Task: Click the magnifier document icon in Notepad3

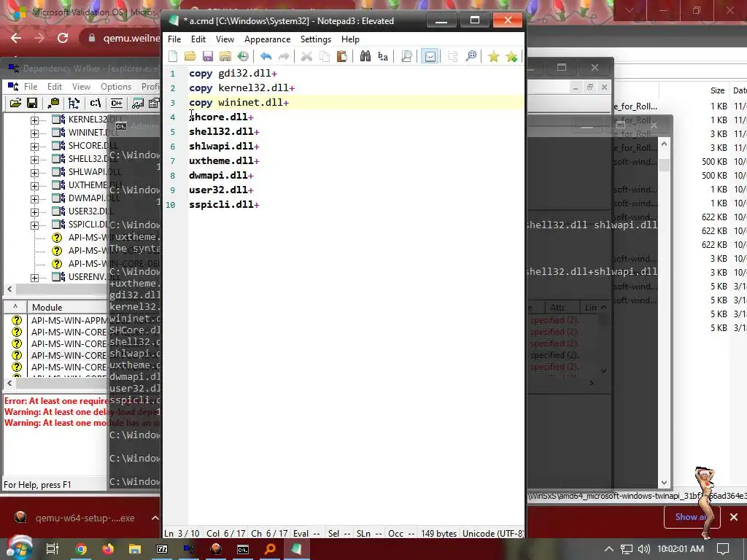Action: tap(406, 57)
